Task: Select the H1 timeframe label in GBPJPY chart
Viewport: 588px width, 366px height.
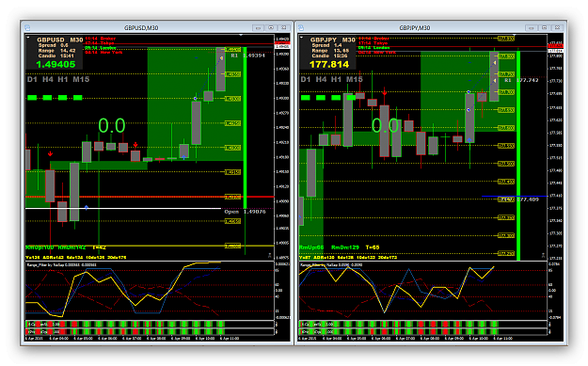Action: [337, 79]
